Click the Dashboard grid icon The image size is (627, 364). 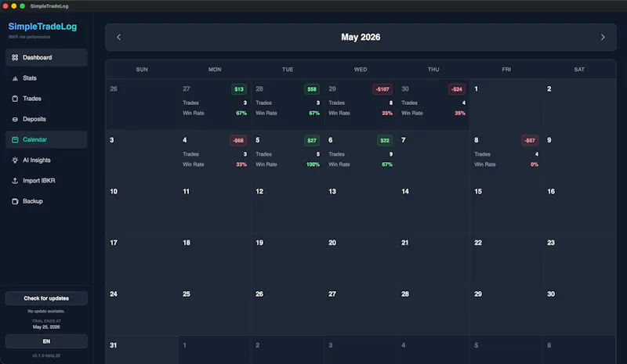click(15, 58)
